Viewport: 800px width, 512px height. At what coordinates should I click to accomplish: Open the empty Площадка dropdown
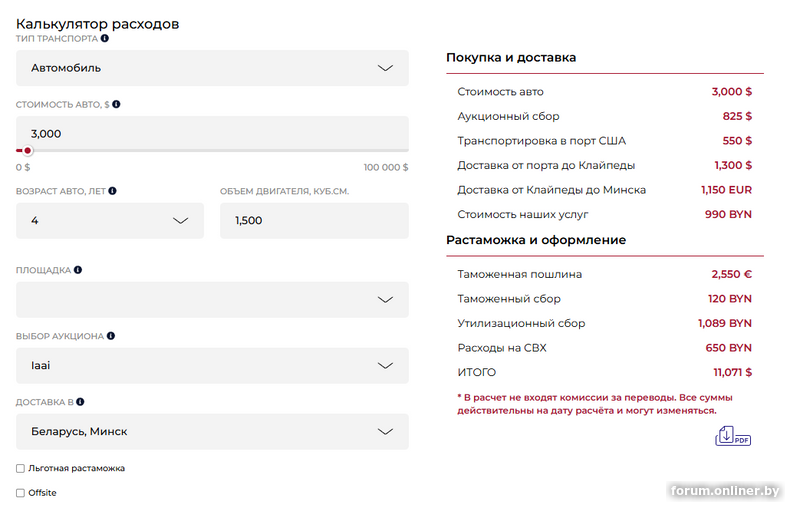tap(212, 299)
